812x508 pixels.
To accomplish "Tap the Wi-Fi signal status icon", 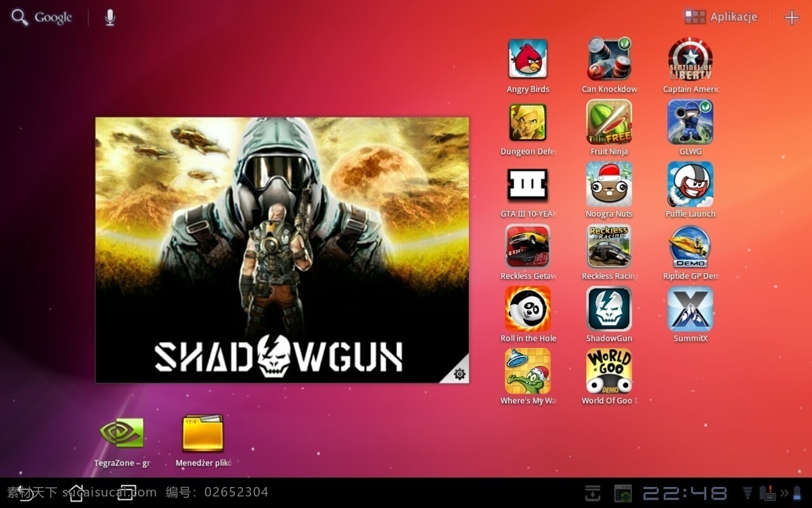I will [x=748, y=493].
